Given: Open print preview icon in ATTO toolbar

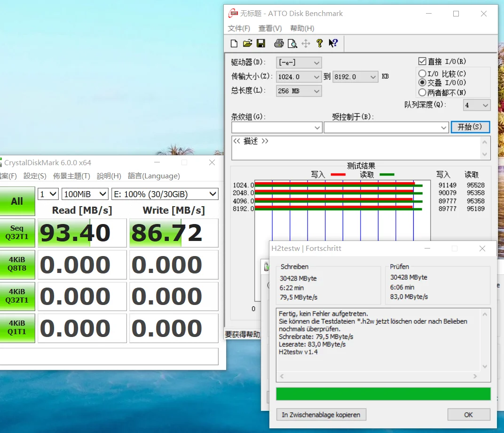Looking at the screenshot, I should 292,44.
